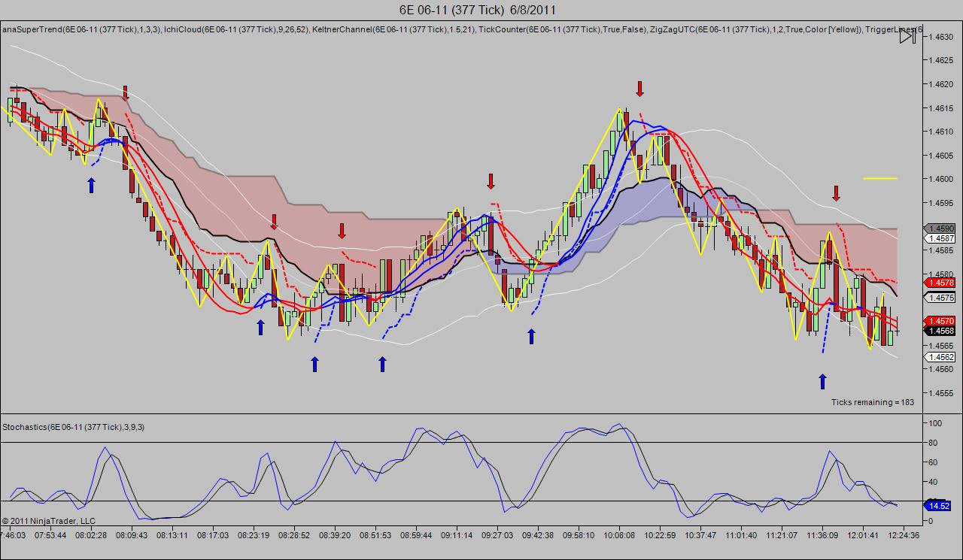Click the 1.4630 price axis label
963x560 pixels.
coord(941,36)
